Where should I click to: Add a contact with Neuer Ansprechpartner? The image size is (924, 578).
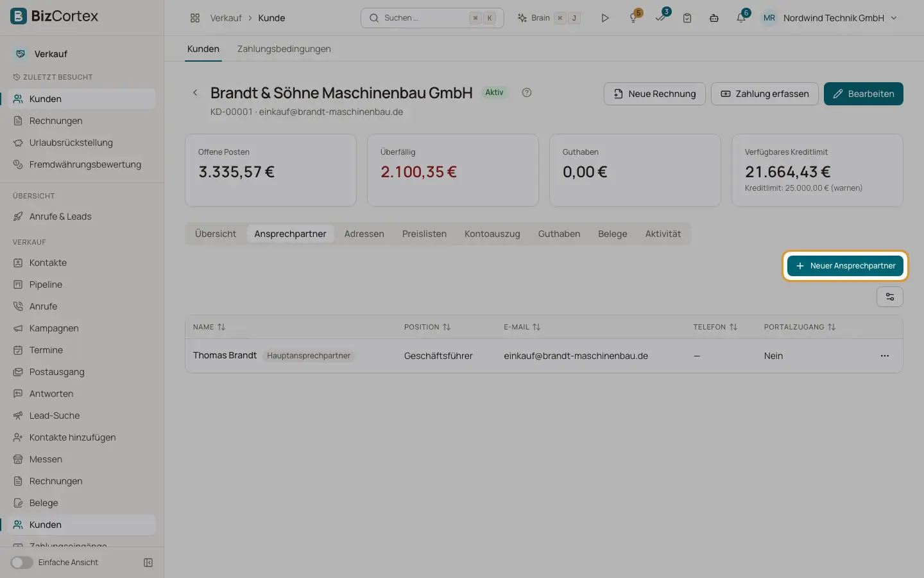[845, 266]
